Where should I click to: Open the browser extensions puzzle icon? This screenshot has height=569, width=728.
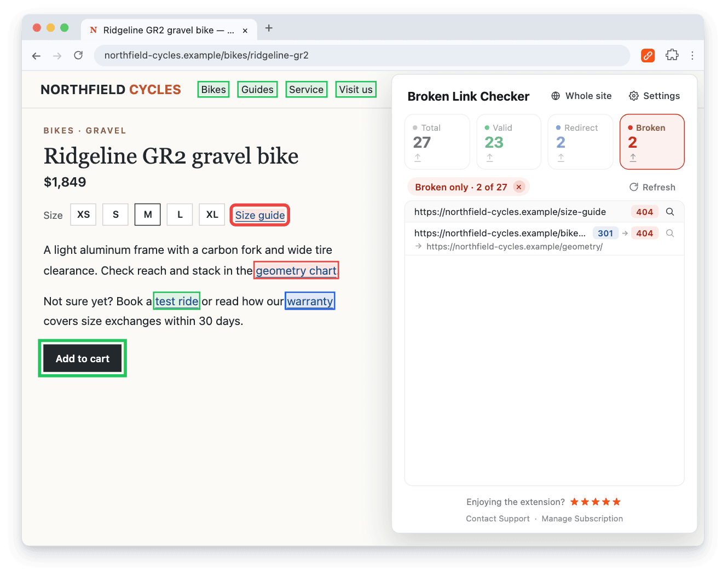[672, 55]
